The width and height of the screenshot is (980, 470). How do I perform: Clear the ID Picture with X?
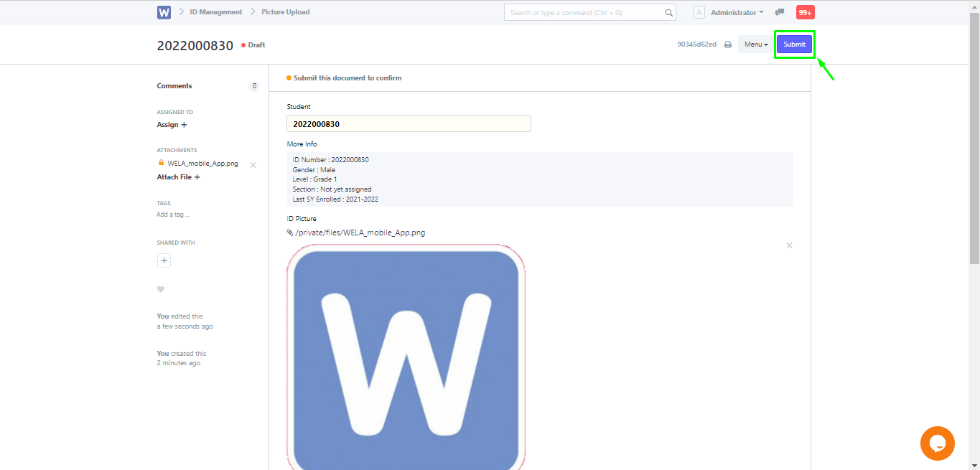(x=789, y=245)
